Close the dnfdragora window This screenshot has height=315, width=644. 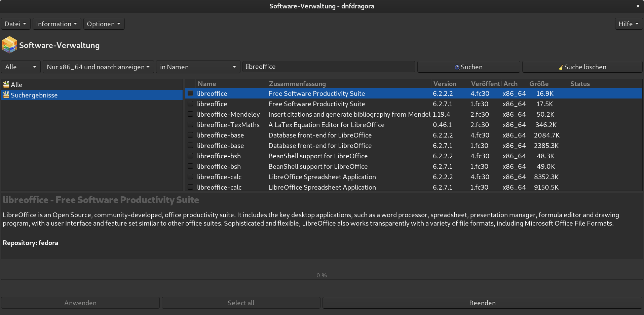pos(638,6)
